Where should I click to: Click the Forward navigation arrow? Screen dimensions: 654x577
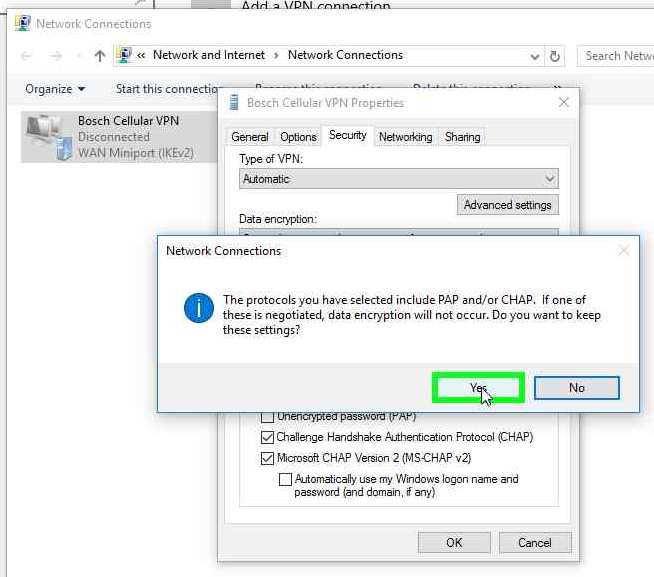coord(55,56)
